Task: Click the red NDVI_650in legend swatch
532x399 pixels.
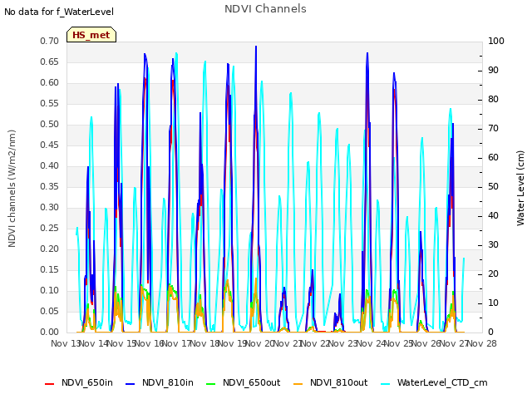Action: [49, 384]
